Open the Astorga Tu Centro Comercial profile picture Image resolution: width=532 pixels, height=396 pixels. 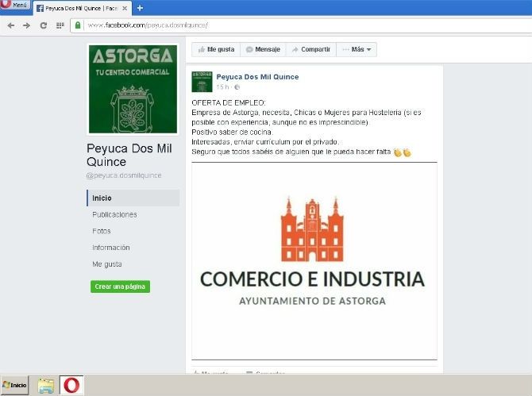[x=133, y=89]
